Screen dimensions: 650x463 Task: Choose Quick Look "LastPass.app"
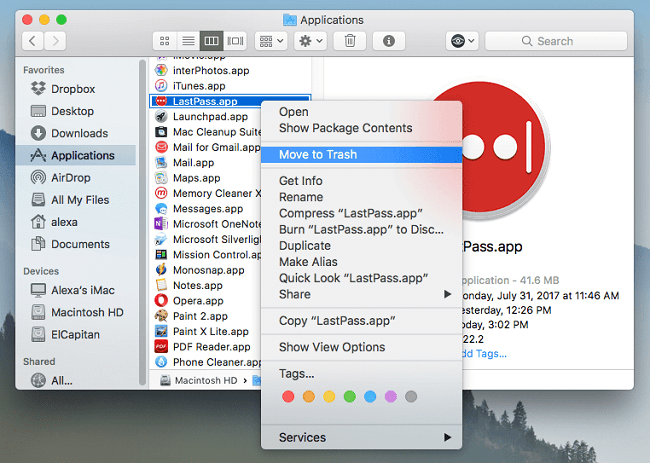[x=361, y=278]
